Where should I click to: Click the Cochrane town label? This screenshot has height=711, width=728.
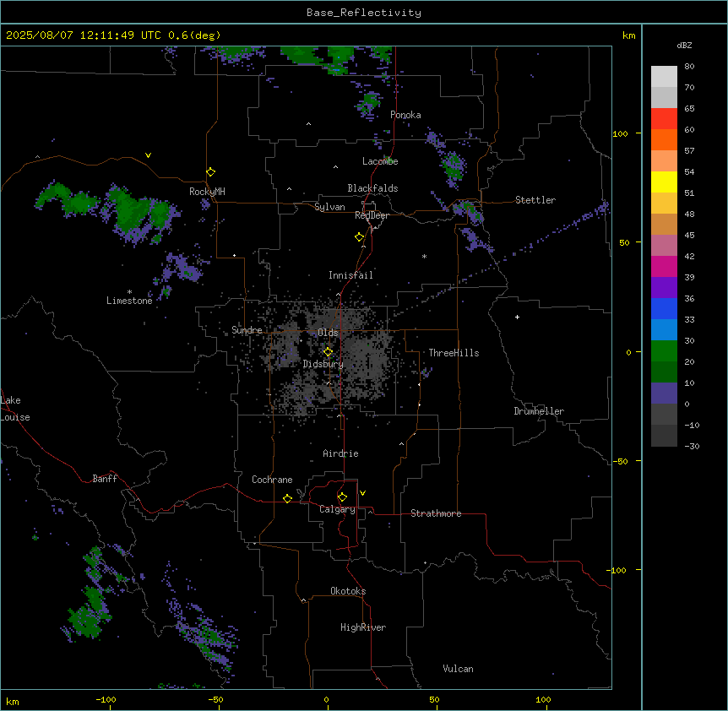pyautogui.click(x=272, y=480)
